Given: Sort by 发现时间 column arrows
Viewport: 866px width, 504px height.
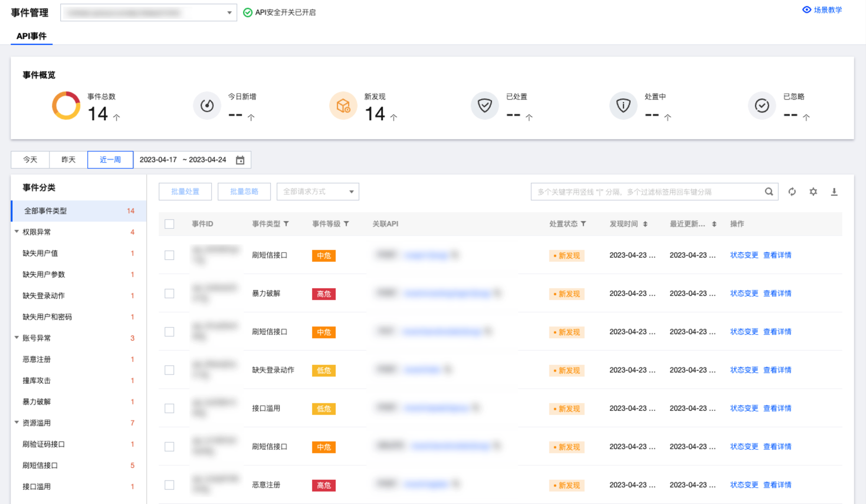Looking at the screenshot, I should click(645, 224).
